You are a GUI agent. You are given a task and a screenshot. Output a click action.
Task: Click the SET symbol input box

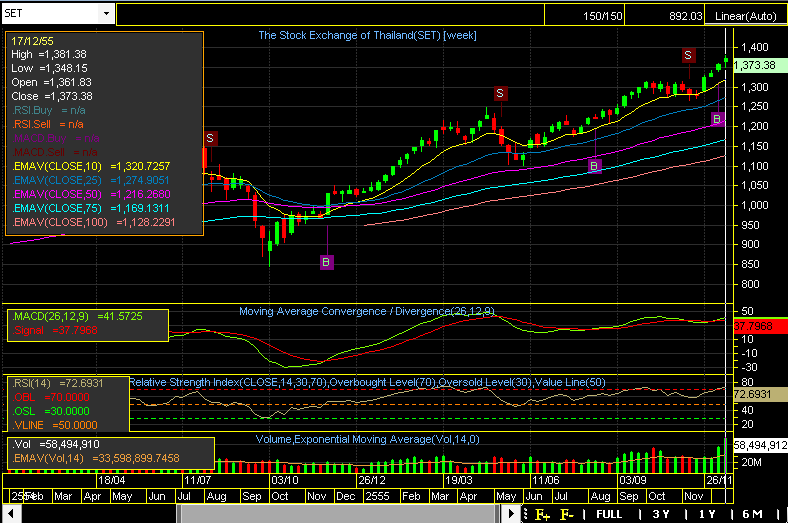(x=50, y=14)
